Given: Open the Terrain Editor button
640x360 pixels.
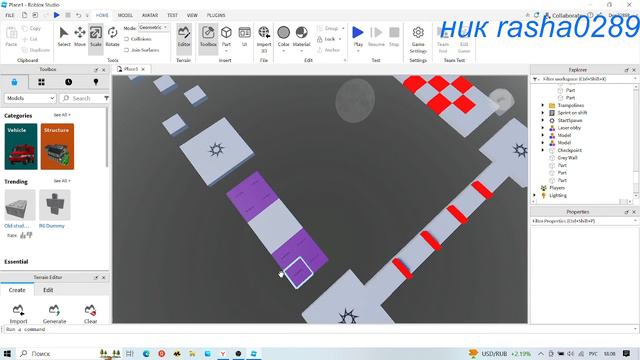Looking at the screenshot, I should click(x=184, y=36).
